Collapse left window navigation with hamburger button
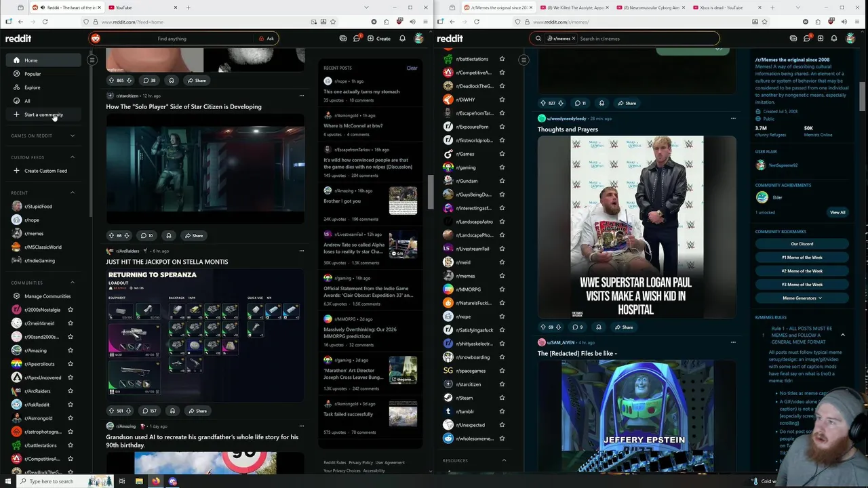 point(92,60)
